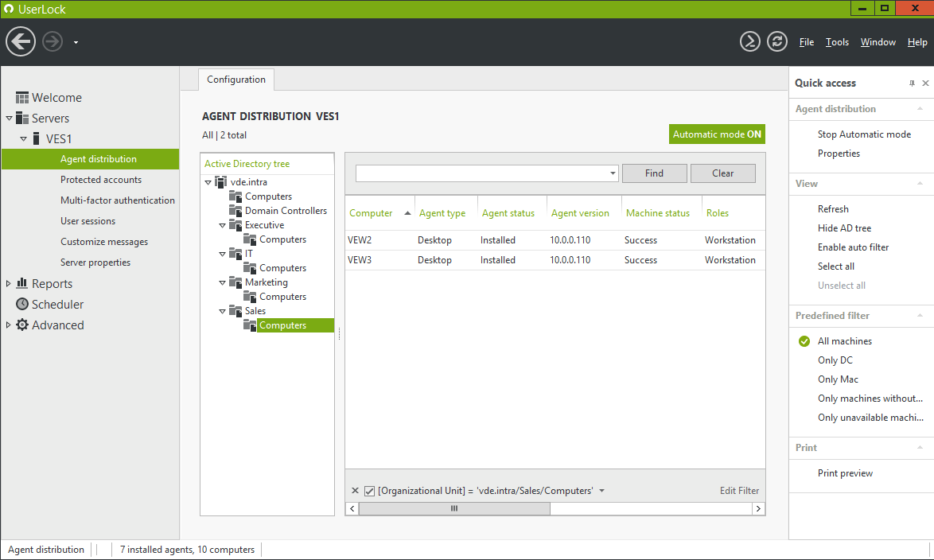Click the Executive OU folder icon
934x560 pixels.
point(235,224)
